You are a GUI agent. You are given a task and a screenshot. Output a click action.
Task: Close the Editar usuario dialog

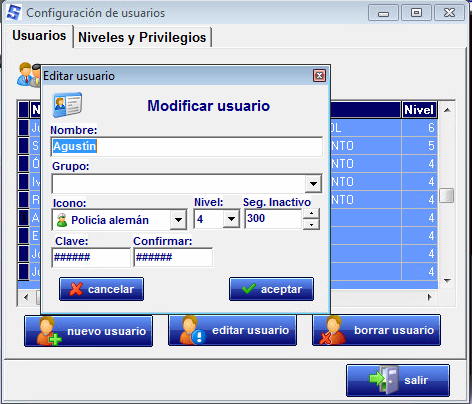tap(319, 76)
